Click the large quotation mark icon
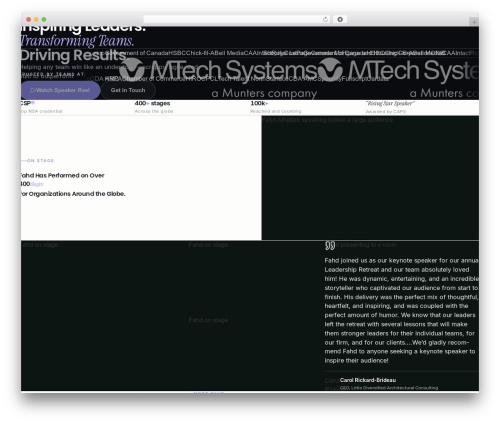The image size is (500, 423). click(330, 246)
